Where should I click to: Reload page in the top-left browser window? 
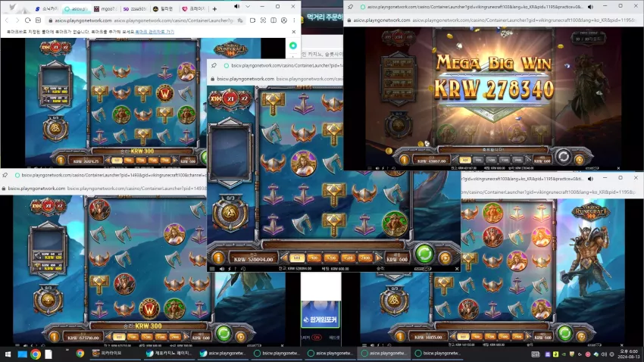pyautogui.click(x=27, y=20)
